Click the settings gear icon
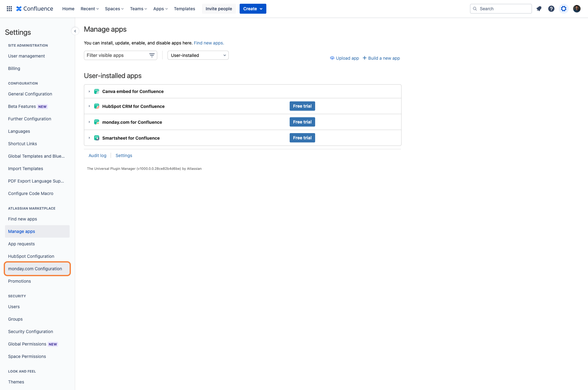Viewport: 588px width, 390px height. pos(564,9)
